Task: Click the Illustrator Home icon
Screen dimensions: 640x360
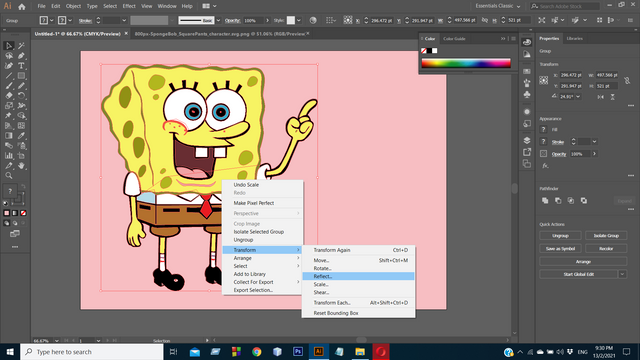Action: [x=22, y=7]
